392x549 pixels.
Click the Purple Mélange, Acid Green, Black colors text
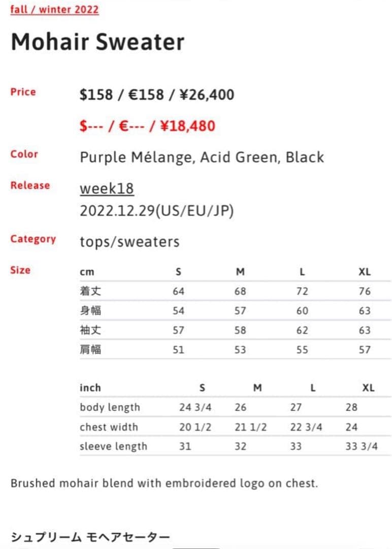[202, 157]
